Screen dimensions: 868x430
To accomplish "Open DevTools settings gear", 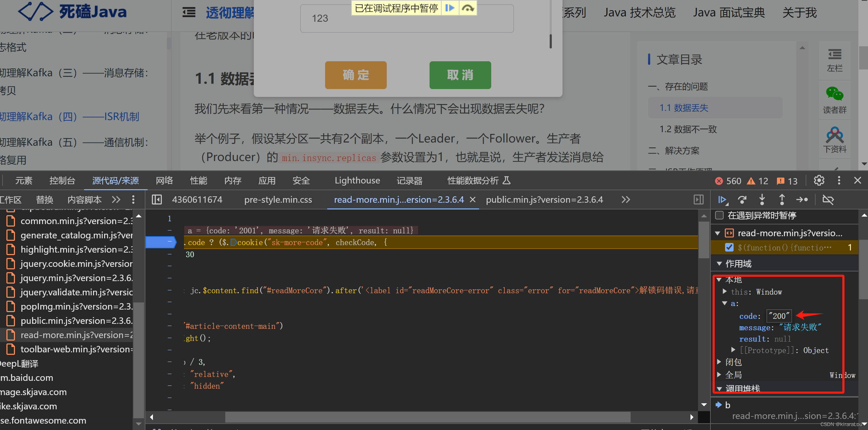I will [819, 181].
